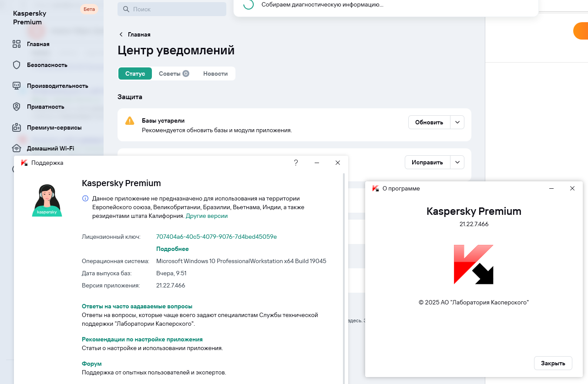Click the license key 707404a6-40c5-4079-9076-7d4bed45059e

click(216, 237)
